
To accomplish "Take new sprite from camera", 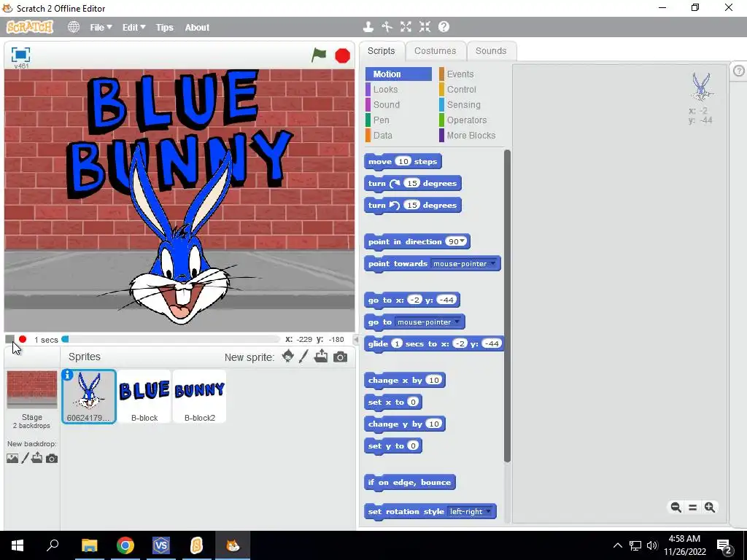I will (340, 357).
